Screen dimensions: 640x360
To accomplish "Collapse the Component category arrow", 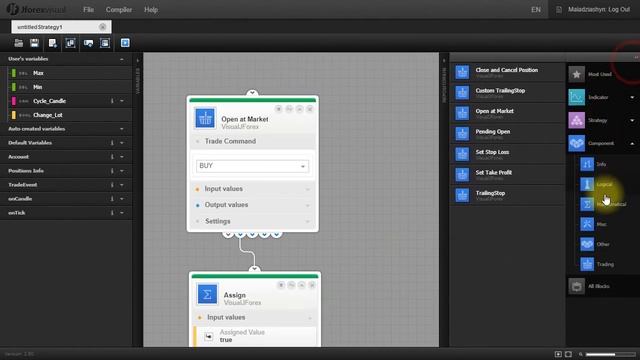I will tap(632, 143).
